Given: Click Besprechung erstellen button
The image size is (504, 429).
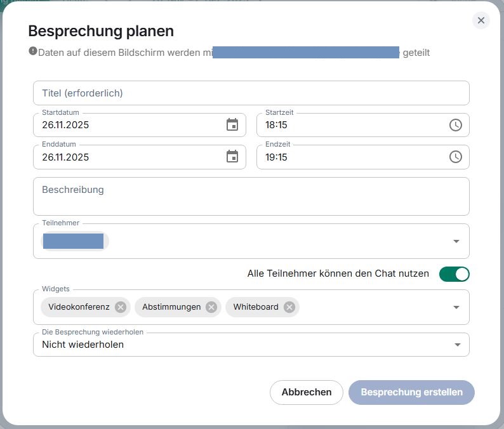Looking at the screenshot, I should pyautogui.click(x=411, y=392).
